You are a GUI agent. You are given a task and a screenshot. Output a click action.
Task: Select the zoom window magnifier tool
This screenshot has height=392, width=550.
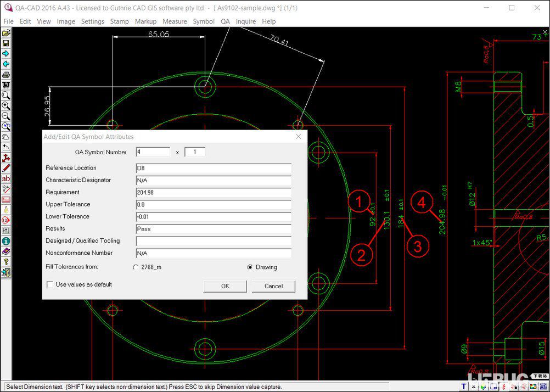click(x=6, y=96)
